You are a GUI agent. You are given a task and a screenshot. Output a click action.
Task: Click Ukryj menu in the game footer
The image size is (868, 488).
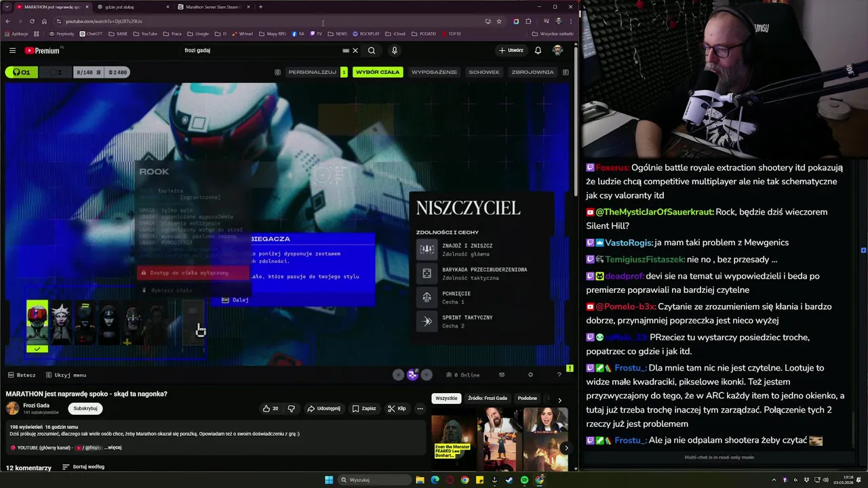pos(66,375)
